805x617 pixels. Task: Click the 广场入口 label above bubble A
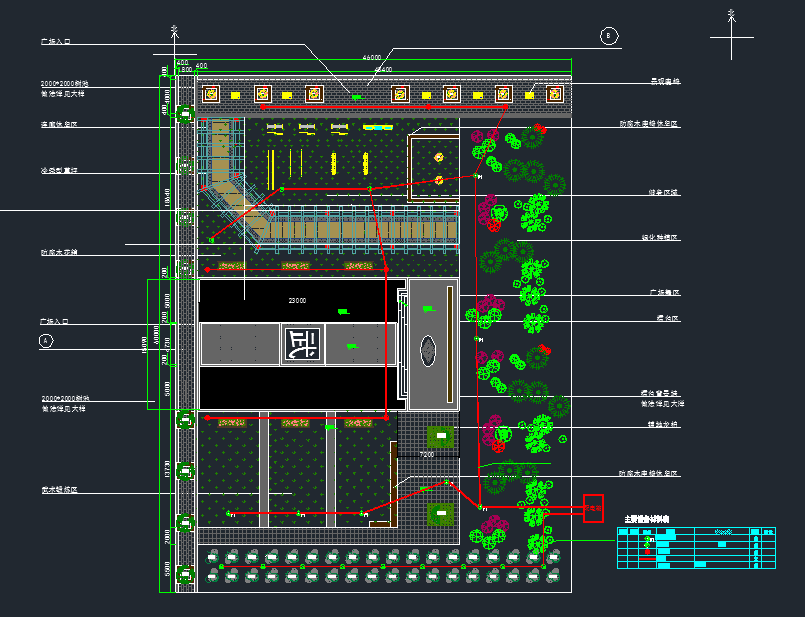click(x=54, y=321)
